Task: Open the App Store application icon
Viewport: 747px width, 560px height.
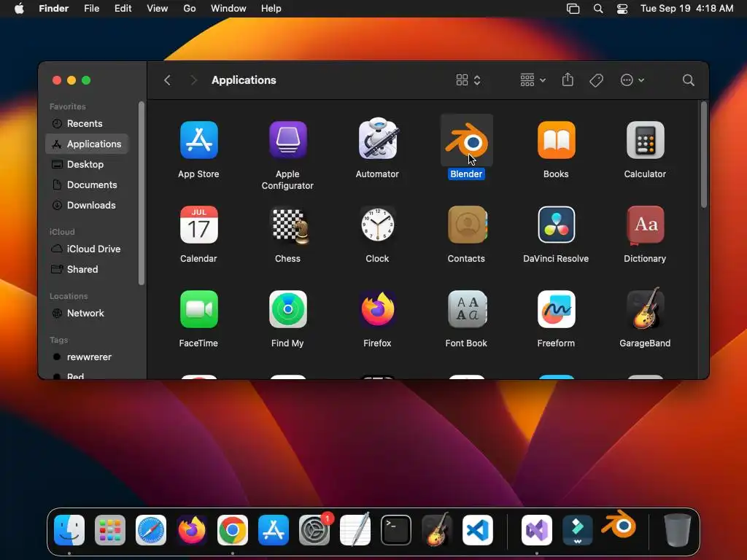Action: pos(198,140)
